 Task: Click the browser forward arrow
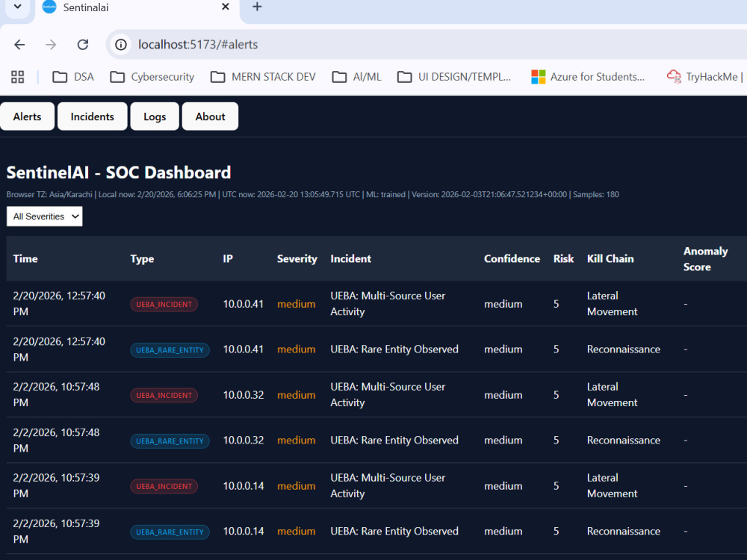51,45
